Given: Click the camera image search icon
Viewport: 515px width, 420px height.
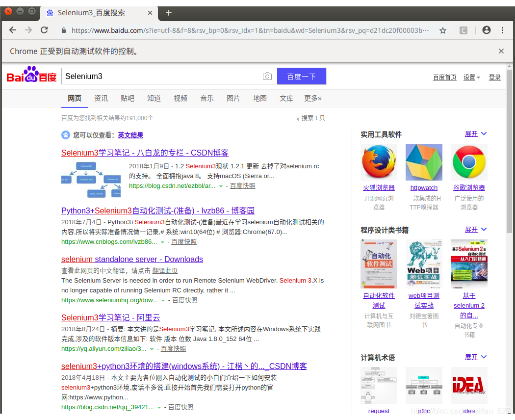Looking at the screenshot, I should point(267,76).
